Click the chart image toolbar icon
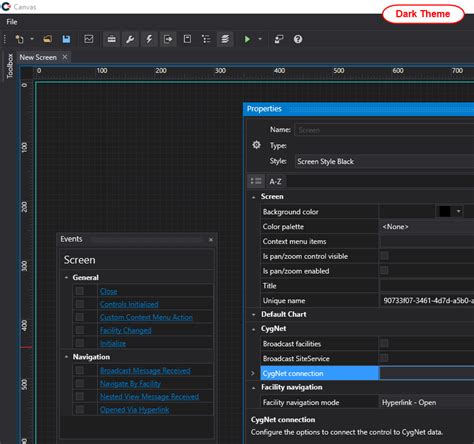This screenshot has height=444, width=474. click(x=89, y=39)
